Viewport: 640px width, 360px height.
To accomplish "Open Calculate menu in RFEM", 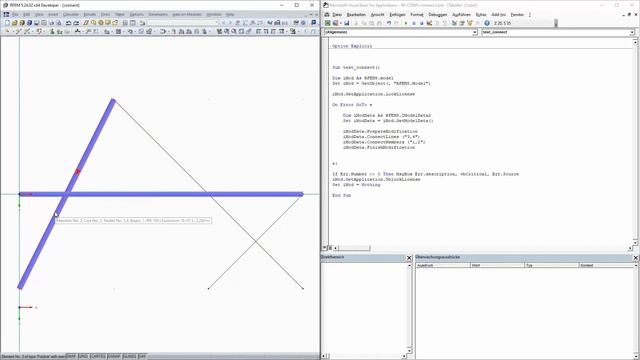I will point(71,14).
